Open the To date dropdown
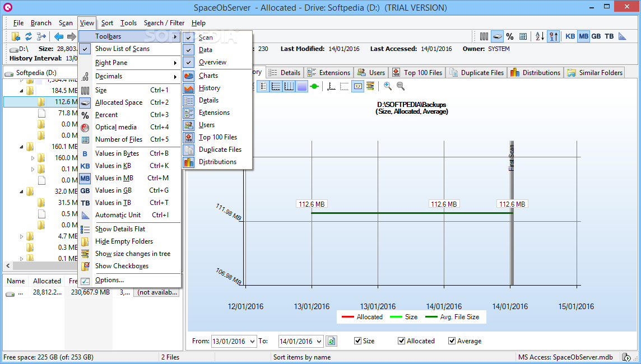 tap(319, 341)
